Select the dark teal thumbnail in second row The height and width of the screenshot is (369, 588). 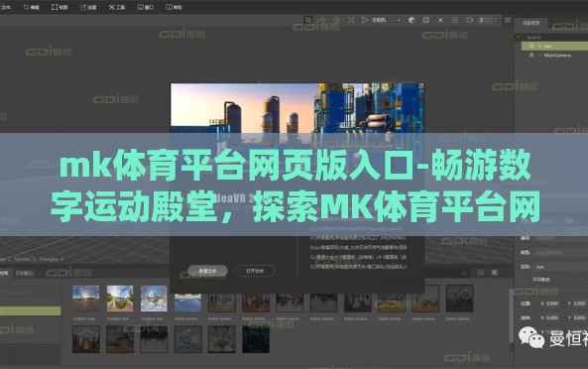(256, 339)
